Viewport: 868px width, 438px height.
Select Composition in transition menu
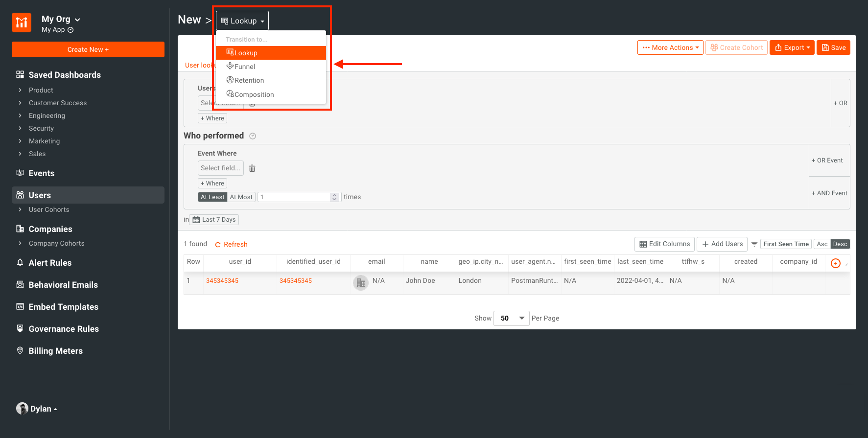click(271, 94)
